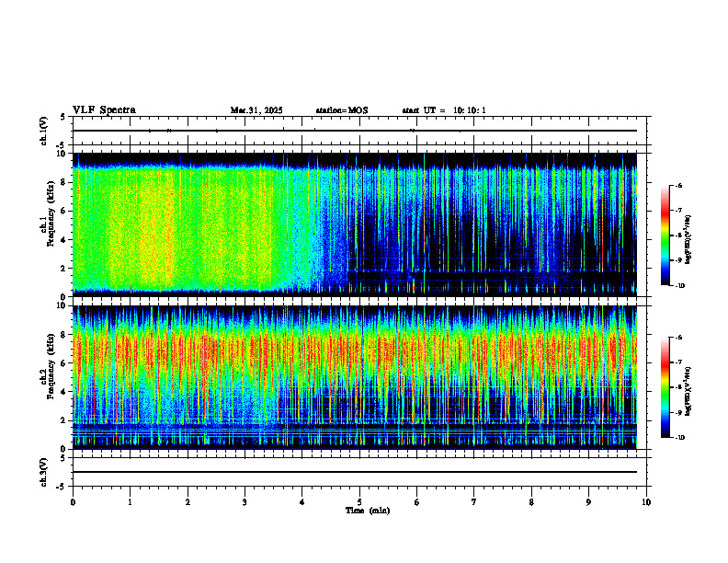
Task: Click time axis tick label "7"
Action: pos(474,502)
